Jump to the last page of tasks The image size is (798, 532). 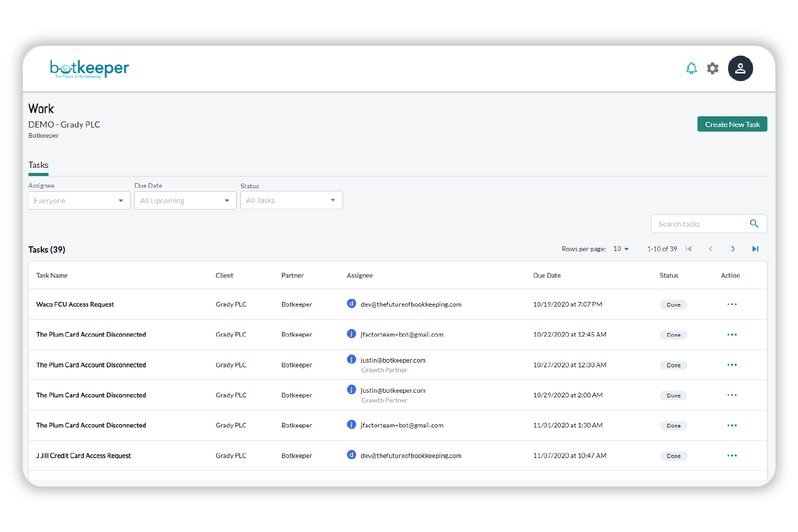(755, 249)
